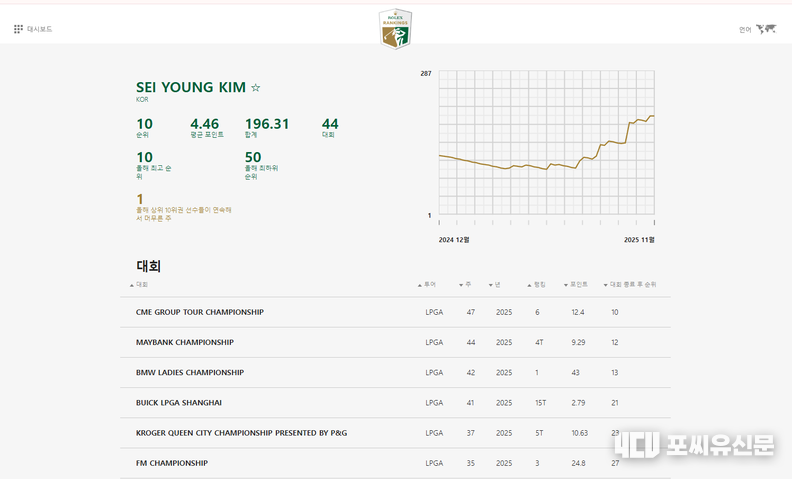Sort table by 대회 column
The width and height of the screenshot is (792, 479).
[141, 285]
